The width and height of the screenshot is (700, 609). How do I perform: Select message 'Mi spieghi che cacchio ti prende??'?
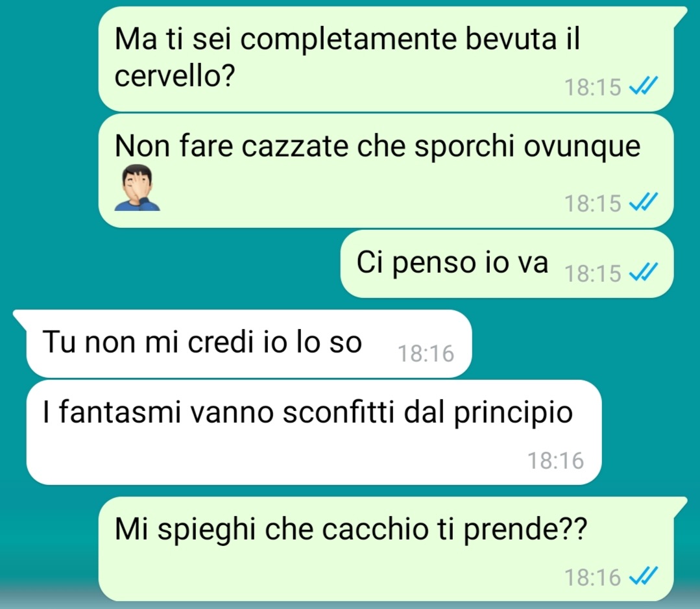[386, 549]
